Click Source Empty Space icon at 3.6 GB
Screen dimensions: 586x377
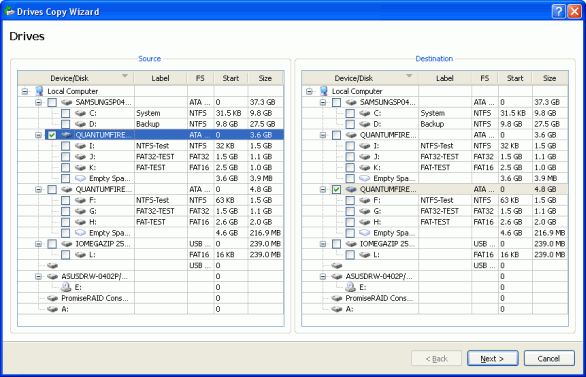(80, 178)
